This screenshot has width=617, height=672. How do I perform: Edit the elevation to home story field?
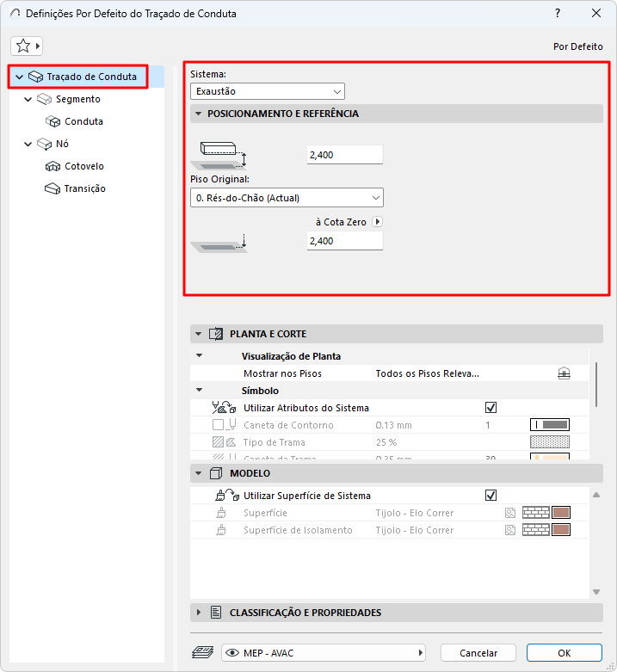click(x=344, y=155)
